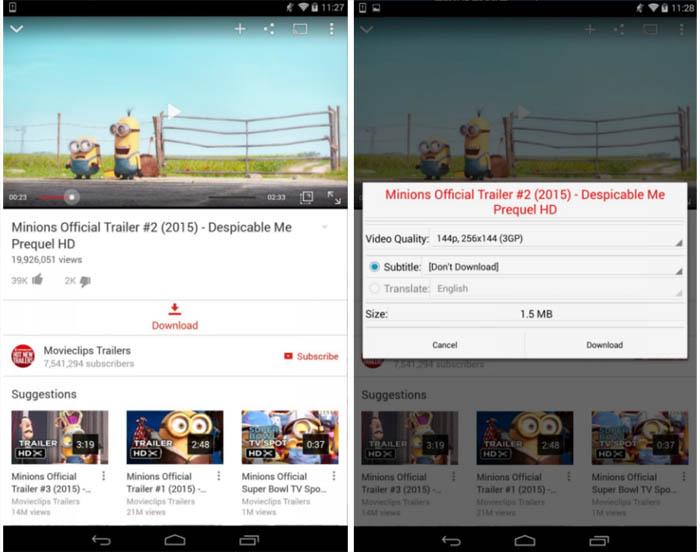Open Minions Official Trailer #3 title in left screen
The height and width of the screenshot is (552, 700).
point(51,483)
